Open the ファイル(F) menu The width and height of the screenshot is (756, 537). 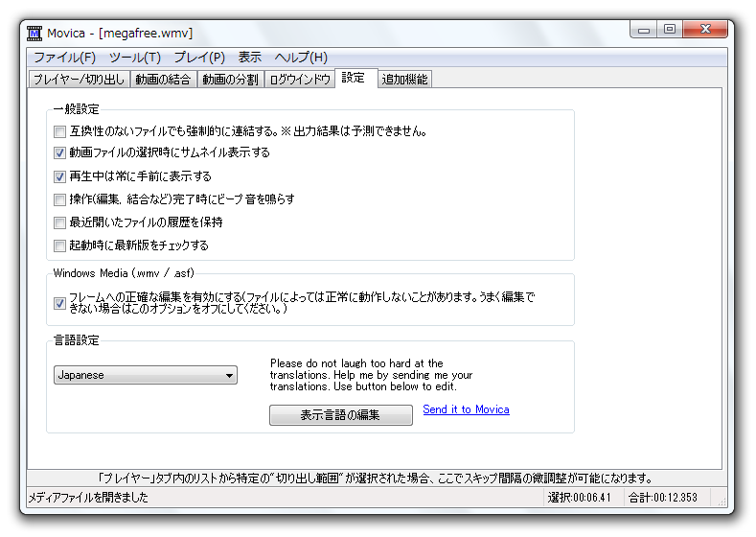(x=64, y=58)
